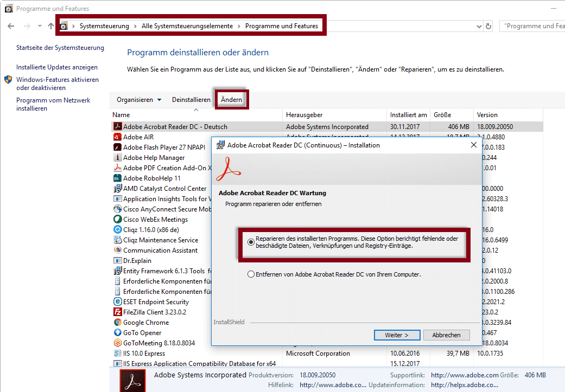The image size is (565, 392).
Task: Click the FileZilla Client icon
Action: [x=117, y=312]
